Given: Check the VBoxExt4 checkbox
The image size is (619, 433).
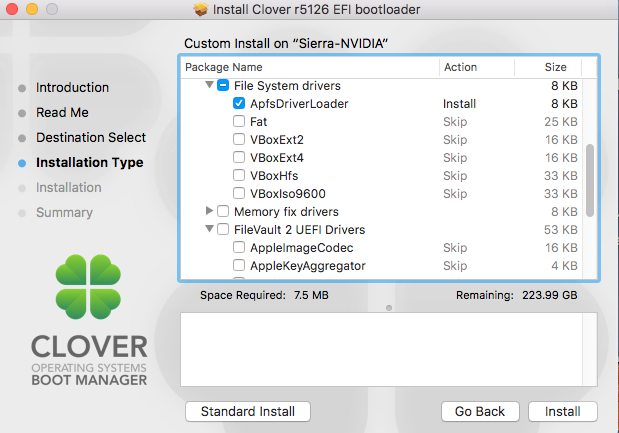Looking at the screenshot, I should tap(239, 157).
